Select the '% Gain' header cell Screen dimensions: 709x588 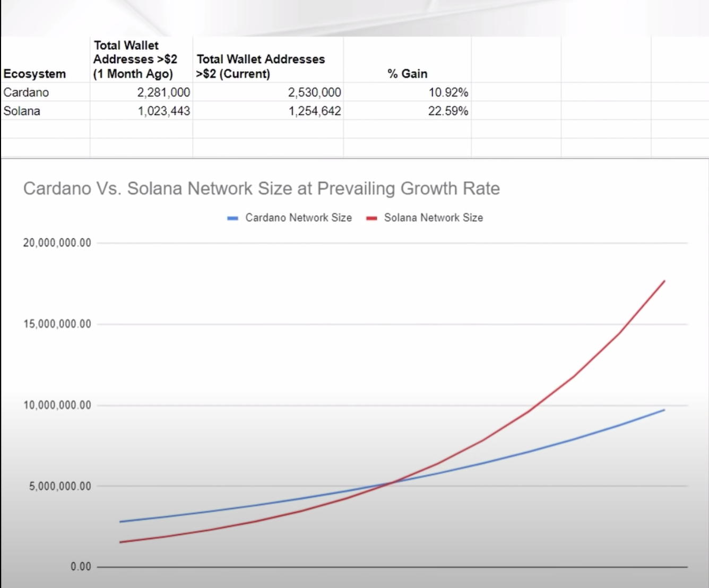(x=407, y=59)
